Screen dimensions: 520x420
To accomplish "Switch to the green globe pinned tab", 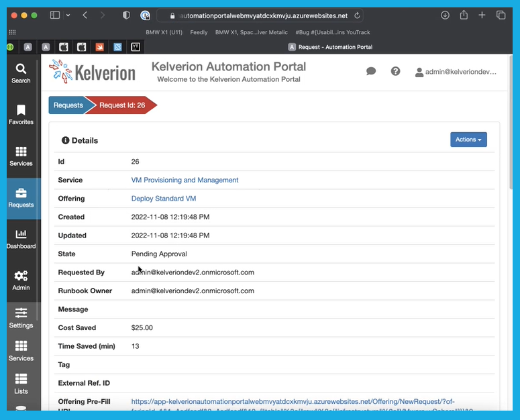I will click(x=10, y=47).
